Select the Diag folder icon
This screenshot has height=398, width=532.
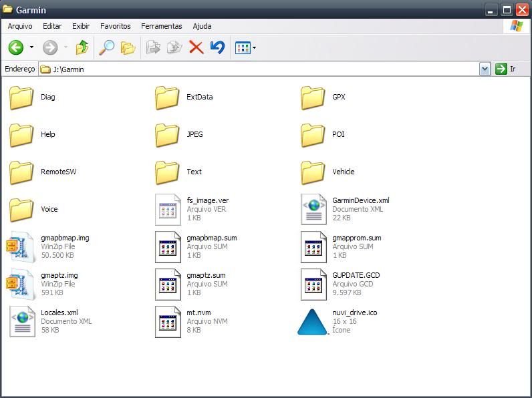(21, 97)
